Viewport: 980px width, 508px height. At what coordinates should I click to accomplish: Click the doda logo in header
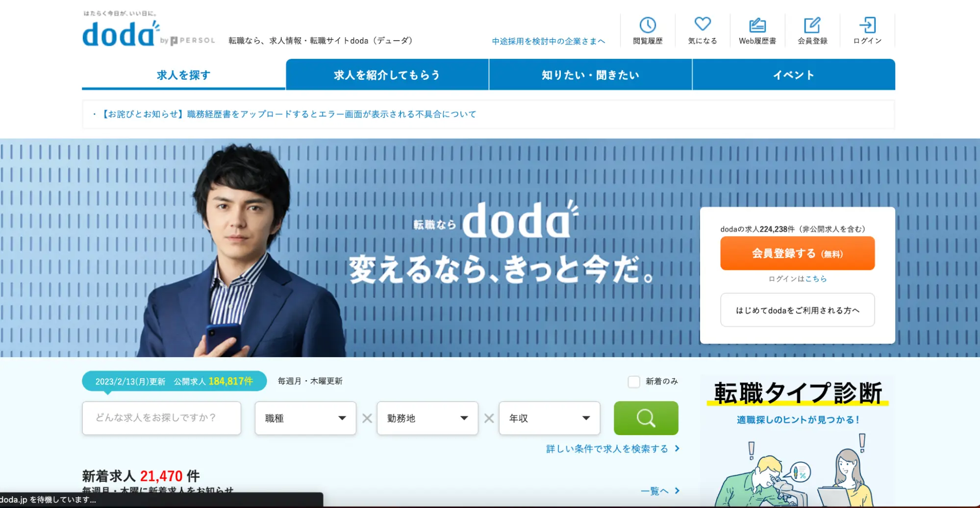(121, 34)
